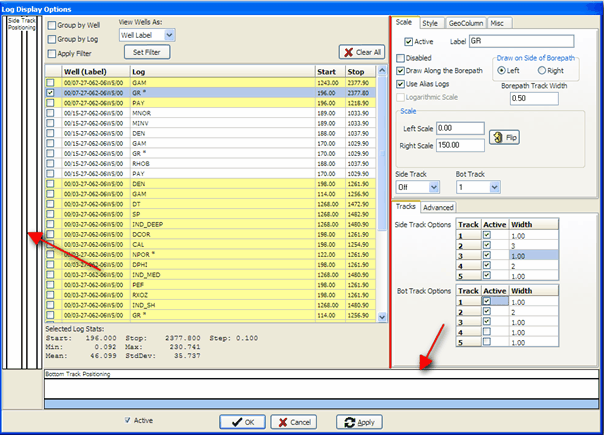604x435 pixels.
Task: Open the Bot Track dropdown
Action: click(495, 187)
